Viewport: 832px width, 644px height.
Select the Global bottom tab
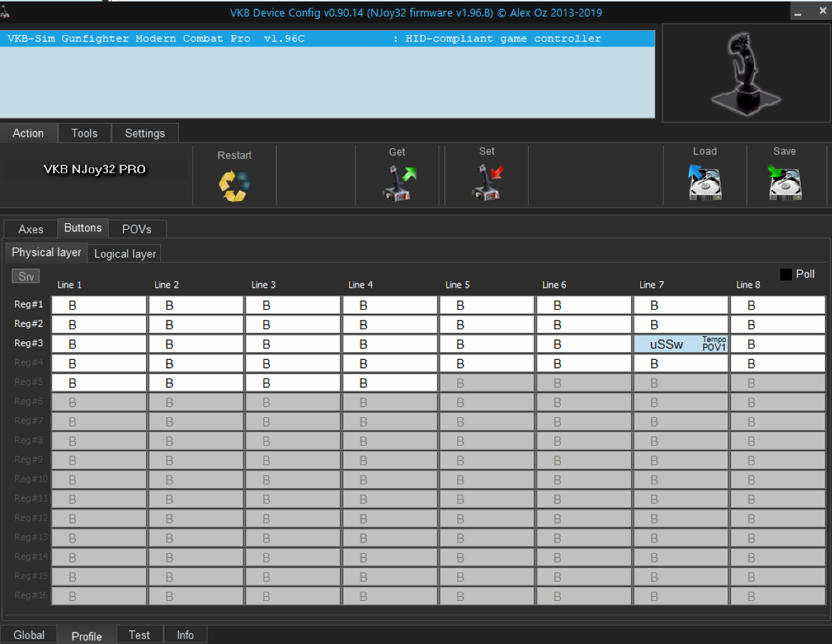[x=29, y=635]
